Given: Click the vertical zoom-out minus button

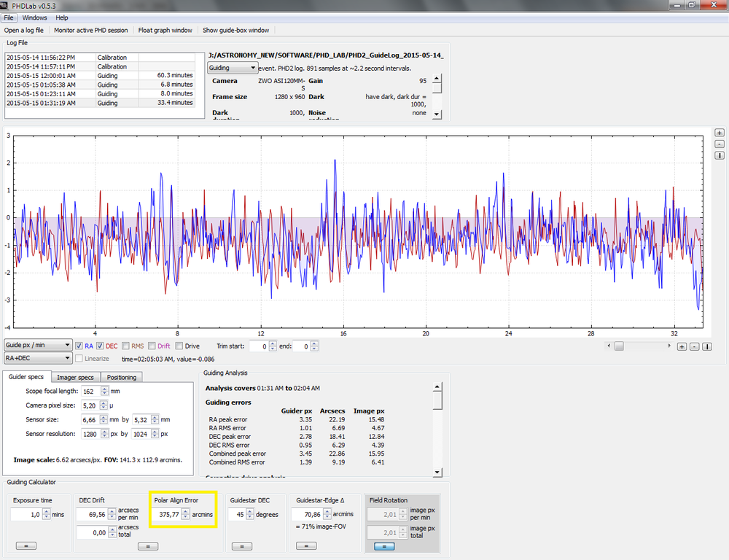Looking at the screenshot, I should 720,144.
